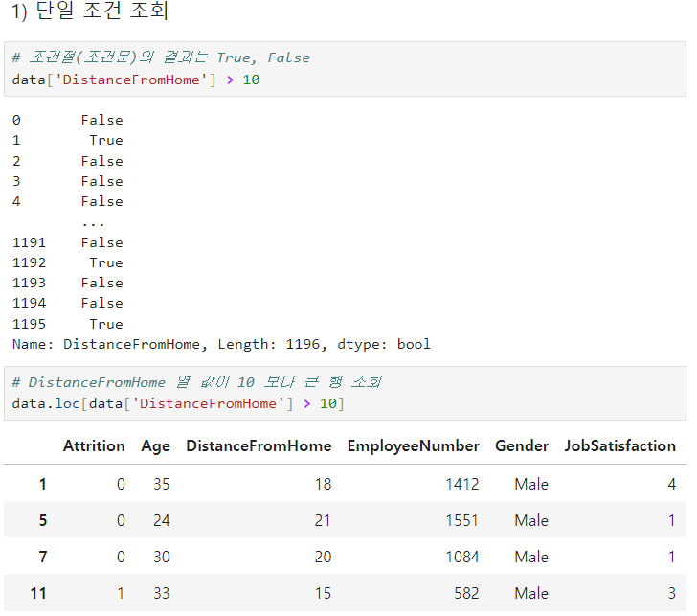The height and width of the screenshot is (616, 697).
Task: Click the Age value '35'
Action: click(x=162, y=484)
